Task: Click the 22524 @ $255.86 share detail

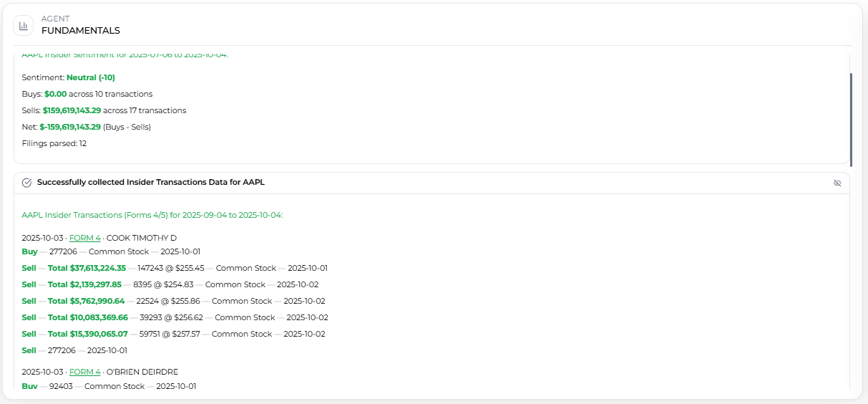Action: tap(168, 301)
